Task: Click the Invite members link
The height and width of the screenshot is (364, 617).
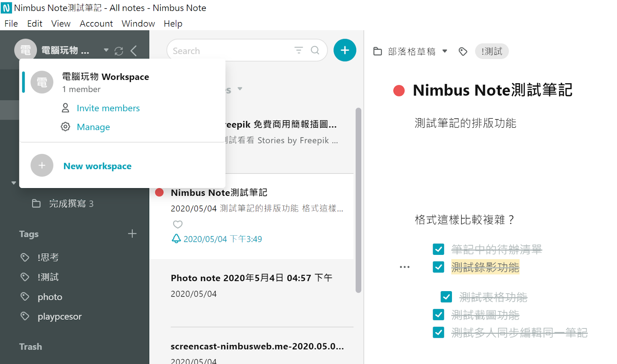Action: (x=108, y=108)
